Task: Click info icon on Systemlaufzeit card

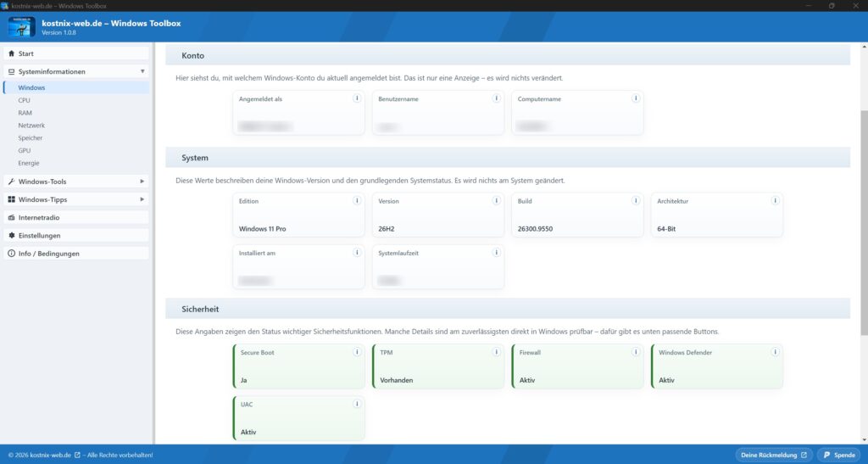Action: pos(497,253)
